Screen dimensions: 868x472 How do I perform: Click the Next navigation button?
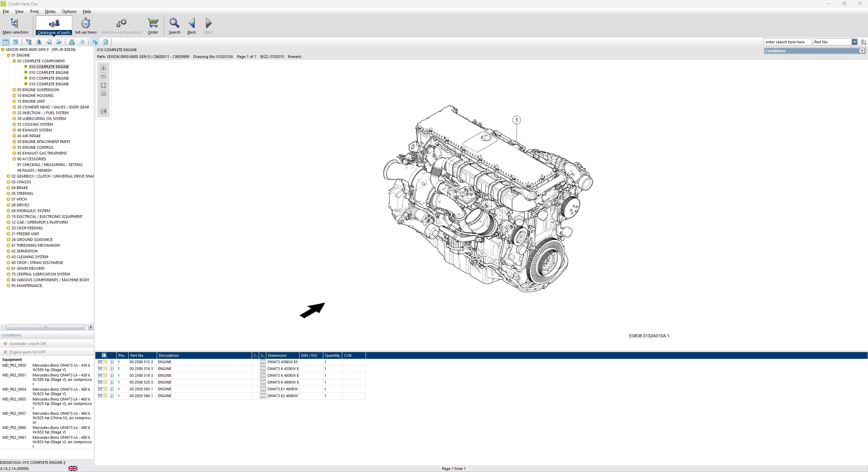coord(208,25)
